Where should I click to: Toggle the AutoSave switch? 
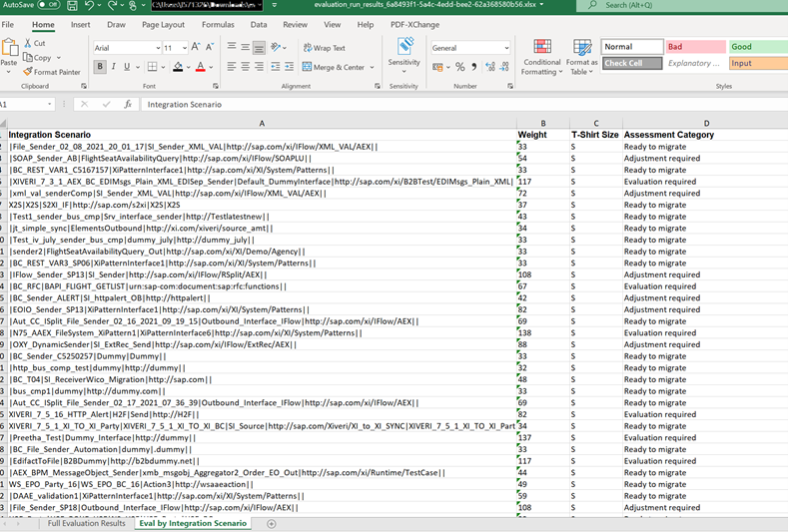(49, 5)
